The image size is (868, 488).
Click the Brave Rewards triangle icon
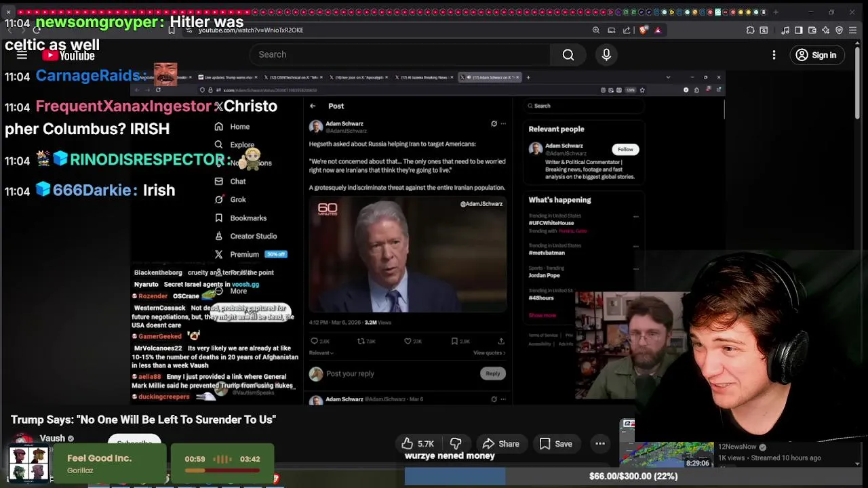click(x=657, y=30)
